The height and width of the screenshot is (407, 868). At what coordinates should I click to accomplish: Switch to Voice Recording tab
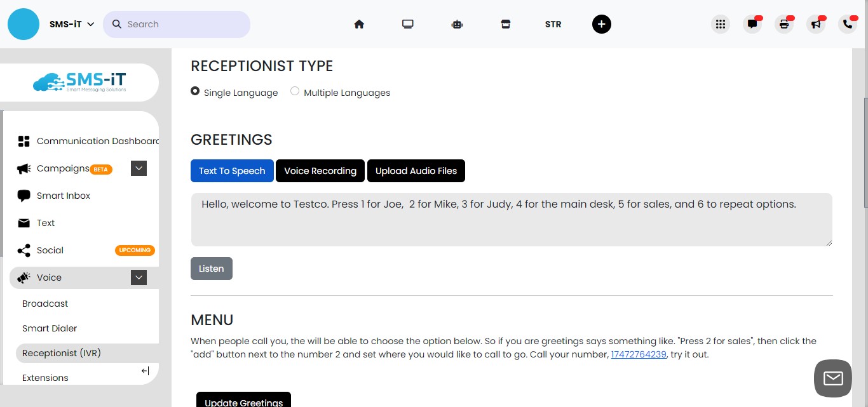[320, 171]
